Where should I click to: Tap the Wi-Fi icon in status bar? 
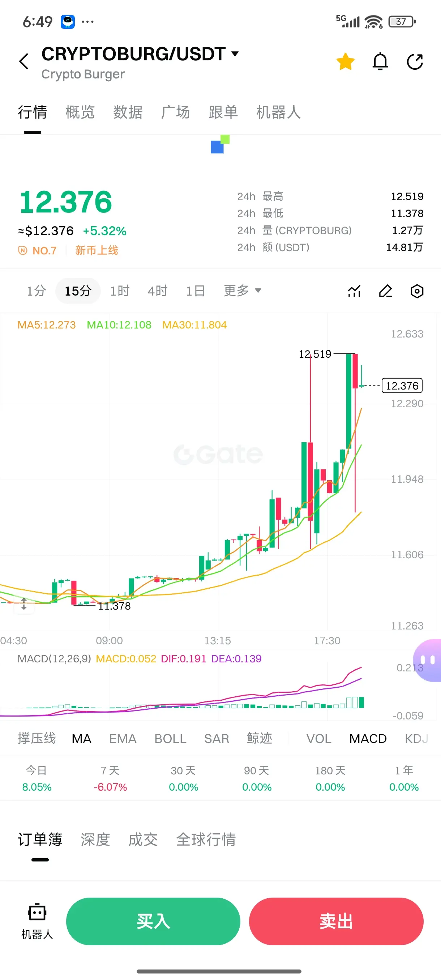click(374, 22)
